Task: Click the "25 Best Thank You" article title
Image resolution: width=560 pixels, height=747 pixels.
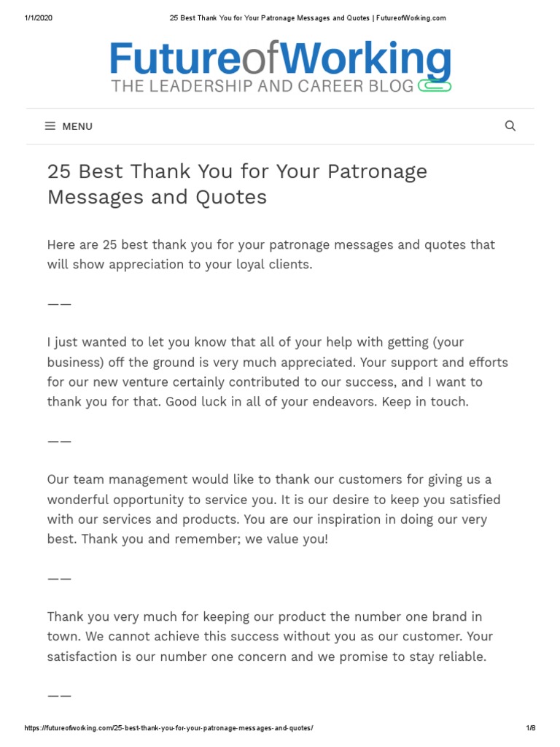Action: pyautogui.click(x=237, y=171)
